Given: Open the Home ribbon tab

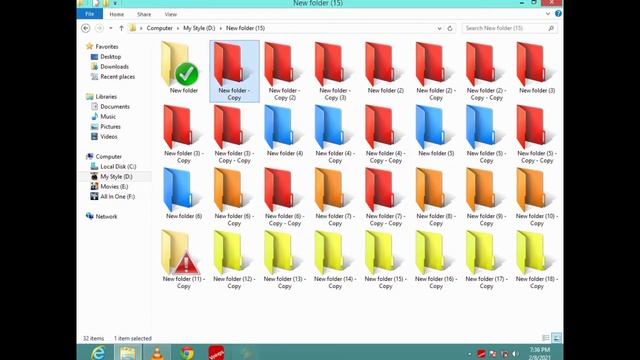Looking at the screenshot, I should (x=116, y=14).
